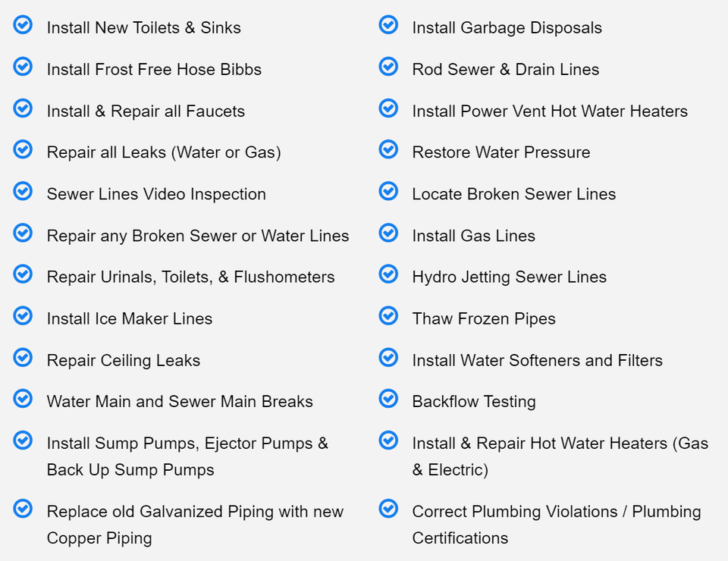Screen dimensions: 728x561
Task: Click the check icon beside Install Ice Maker Lines
Action: pos(23,315)
